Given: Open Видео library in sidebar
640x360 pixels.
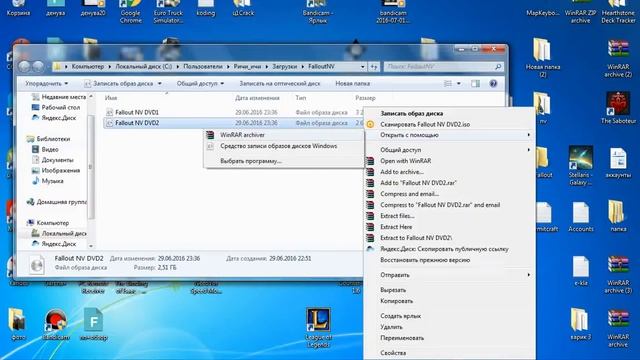Looking at the screenshot, I should [45, 149].
